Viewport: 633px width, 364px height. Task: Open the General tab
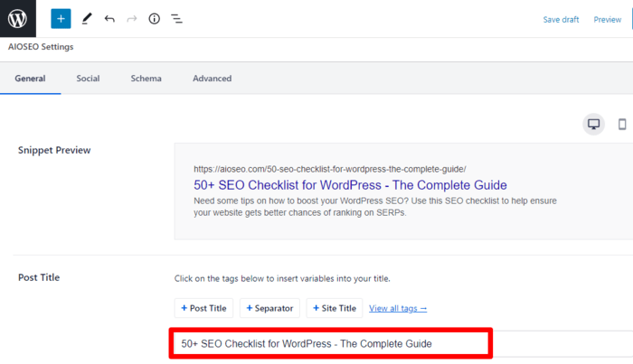30,79
